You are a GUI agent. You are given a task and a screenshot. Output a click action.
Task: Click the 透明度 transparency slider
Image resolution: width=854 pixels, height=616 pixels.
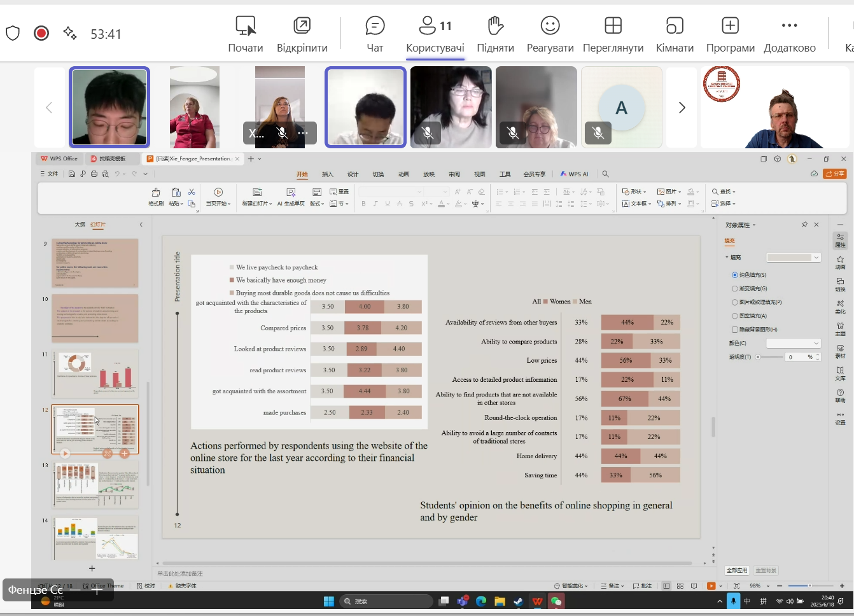coord(770,357)
